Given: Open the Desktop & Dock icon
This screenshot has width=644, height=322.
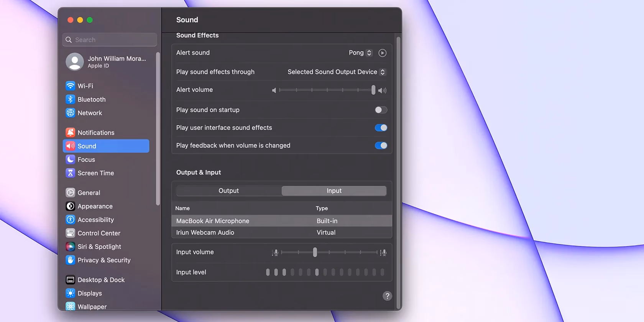Looking at the screenshot, I should click(x=70, y=280).
